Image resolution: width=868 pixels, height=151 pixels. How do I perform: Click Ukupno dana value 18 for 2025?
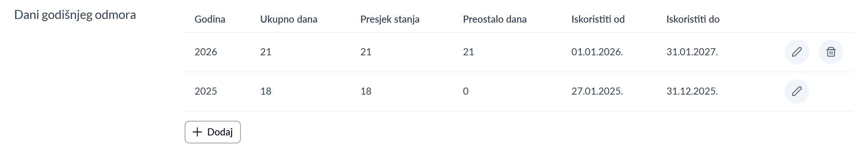click(266, 91)
